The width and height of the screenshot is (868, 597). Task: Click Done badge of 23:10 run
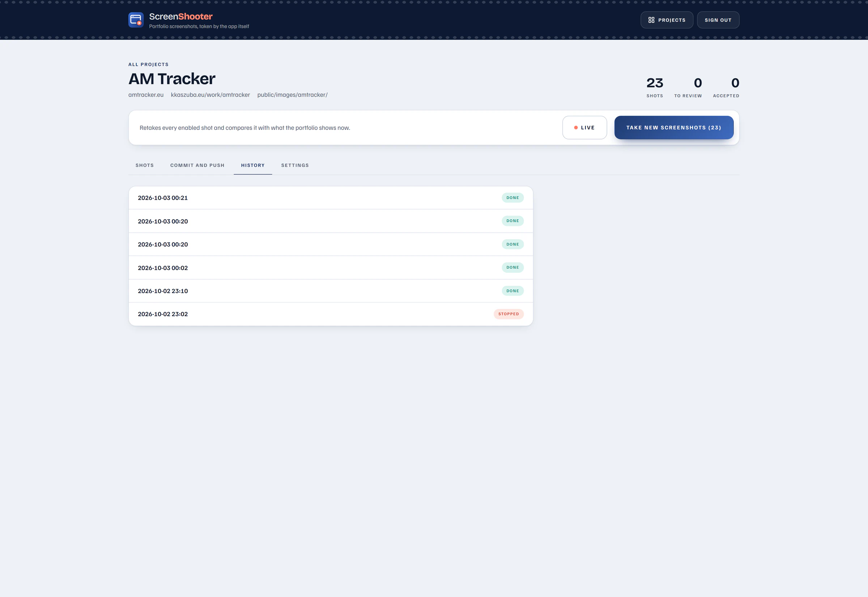[512, 291]
